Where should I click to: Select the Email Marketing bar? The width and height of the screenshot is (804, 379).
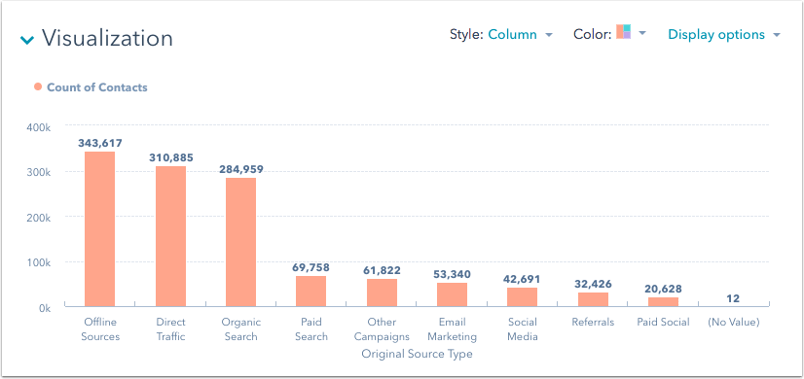452,294
